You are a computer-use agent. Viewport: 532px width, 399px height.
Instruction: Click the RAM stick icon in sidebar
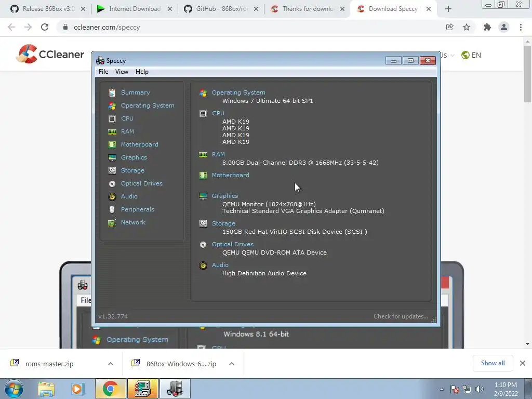pyautogui.click(x=112, y=132)
